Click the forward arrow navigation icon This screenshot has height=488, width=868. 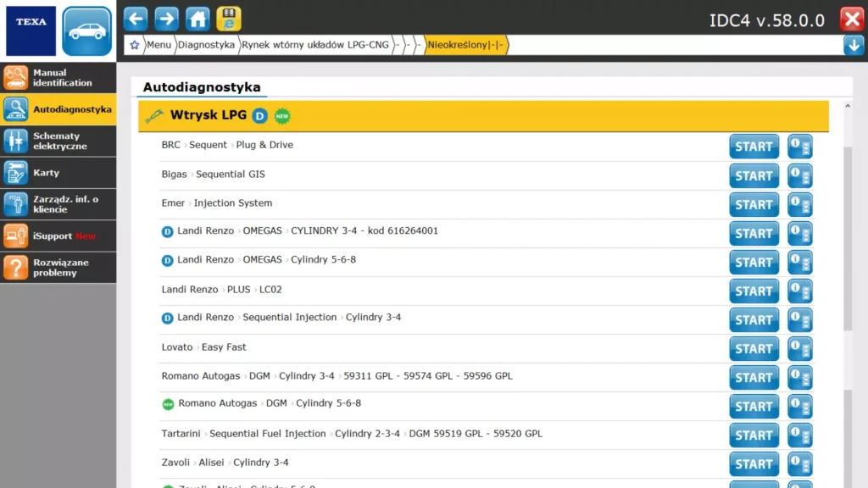pyautogui.click(x=167, y=18)
